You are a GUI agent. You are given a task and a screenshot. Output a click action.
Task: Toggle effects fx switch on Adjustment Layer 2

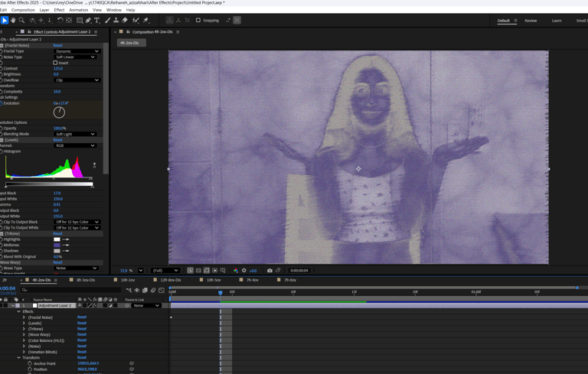(x=95, y=305)
